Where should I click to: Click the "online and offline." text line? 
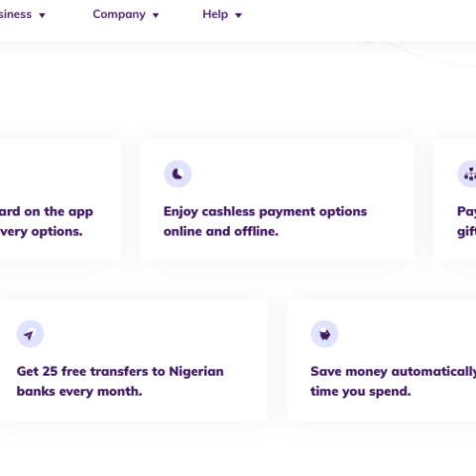click(221, 231)
